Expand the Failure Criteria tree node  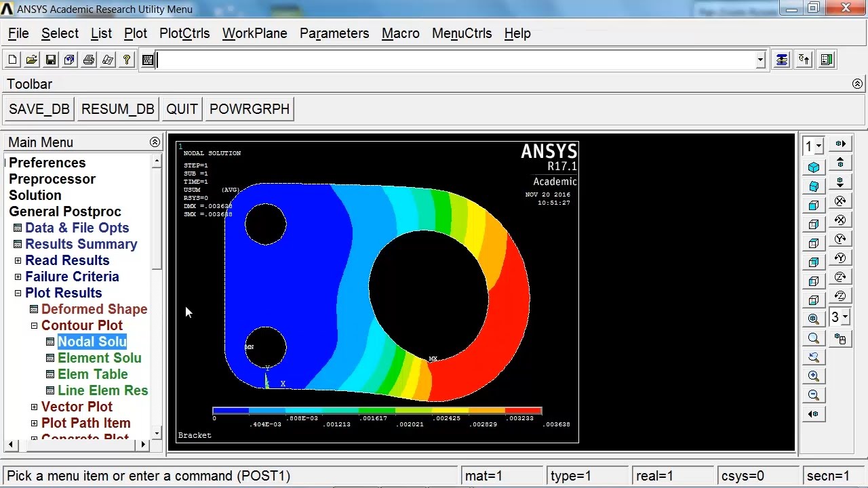point(18,277)
